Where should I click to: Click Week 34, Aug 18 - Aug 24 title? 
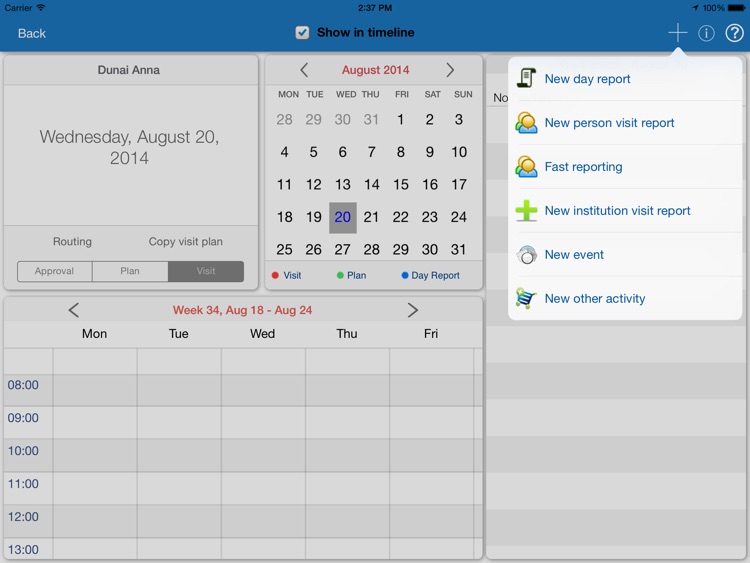pyautogui.click(x=242, y=310)
